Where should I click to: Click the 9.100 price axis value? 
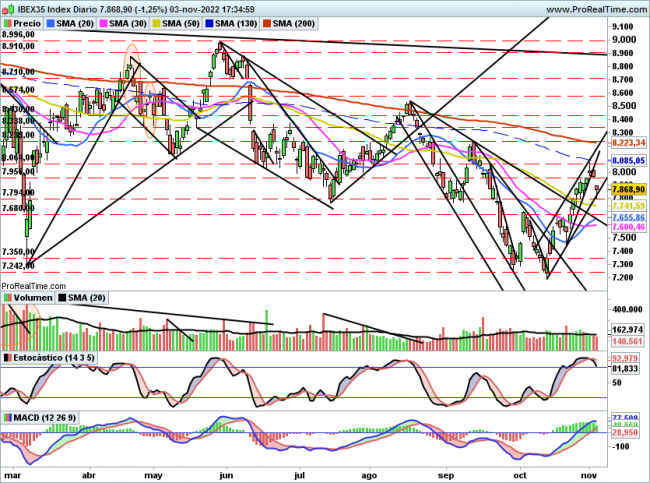point(623,27)
